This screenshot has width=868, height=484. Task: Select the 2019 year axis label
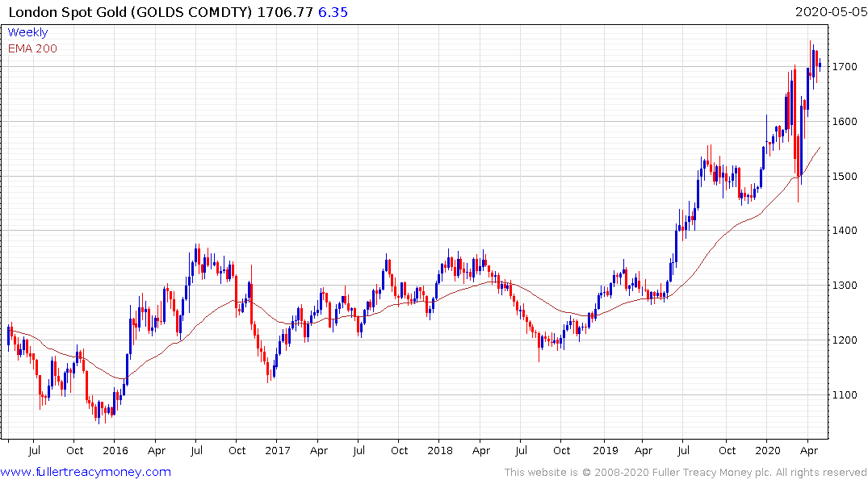606,451
